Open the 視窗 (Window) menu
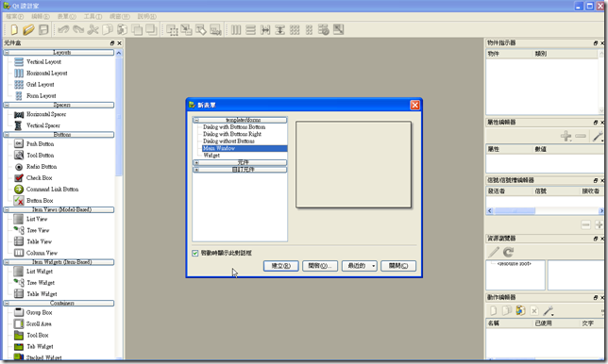 coord(119,16)
